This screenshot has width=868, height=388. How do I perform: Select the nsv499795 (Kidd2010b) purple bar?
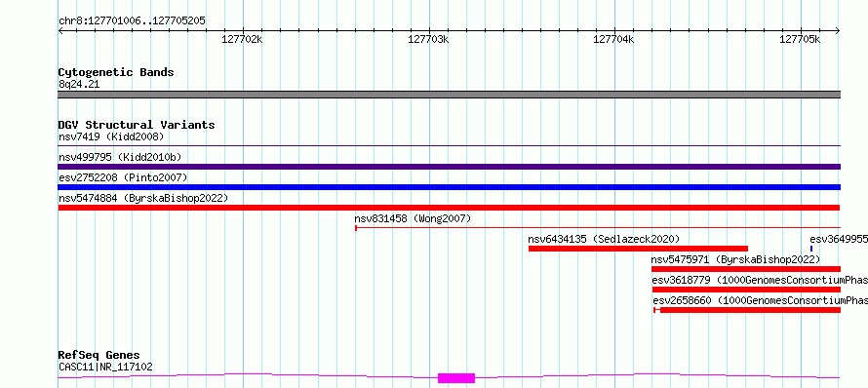449,167
